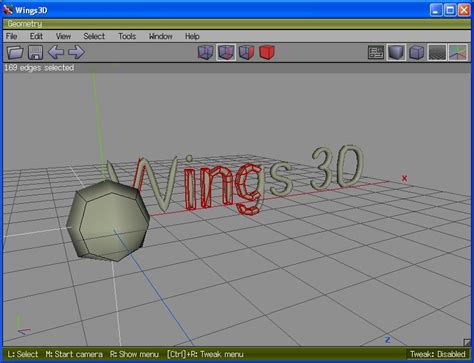474x363 pixels.
Task: Maximize the Wings3D window
Action: click(450, 10)
